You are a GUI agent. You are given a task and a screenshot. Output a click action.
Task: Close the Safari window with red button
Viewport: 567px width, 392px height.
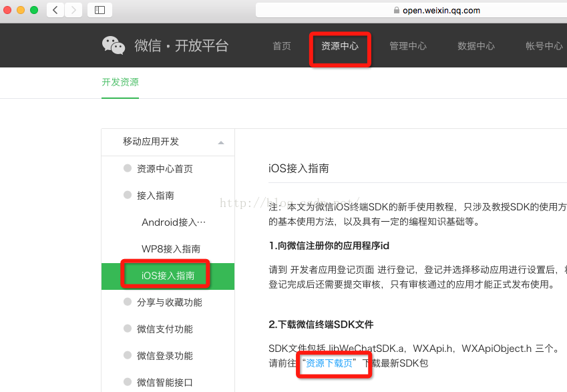[7, 10]
